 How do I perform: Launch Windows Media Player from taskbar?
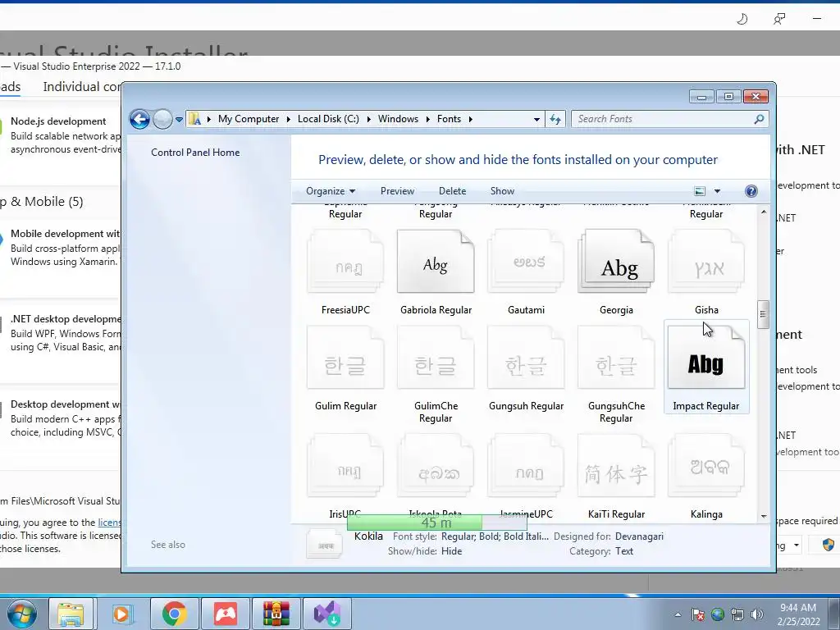click(121, 614)
